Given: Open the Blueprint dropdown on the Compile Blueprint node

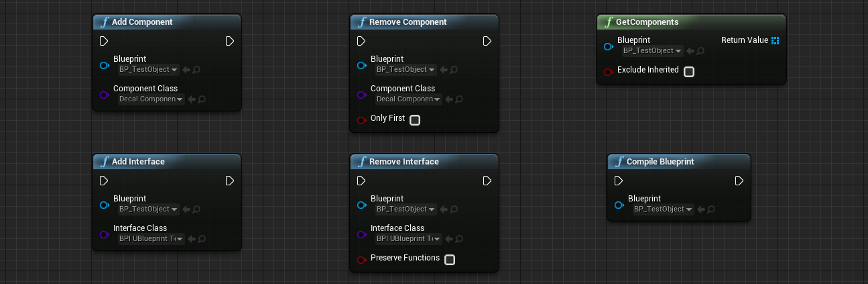Looking at the screenshot, I should point(663,209).
